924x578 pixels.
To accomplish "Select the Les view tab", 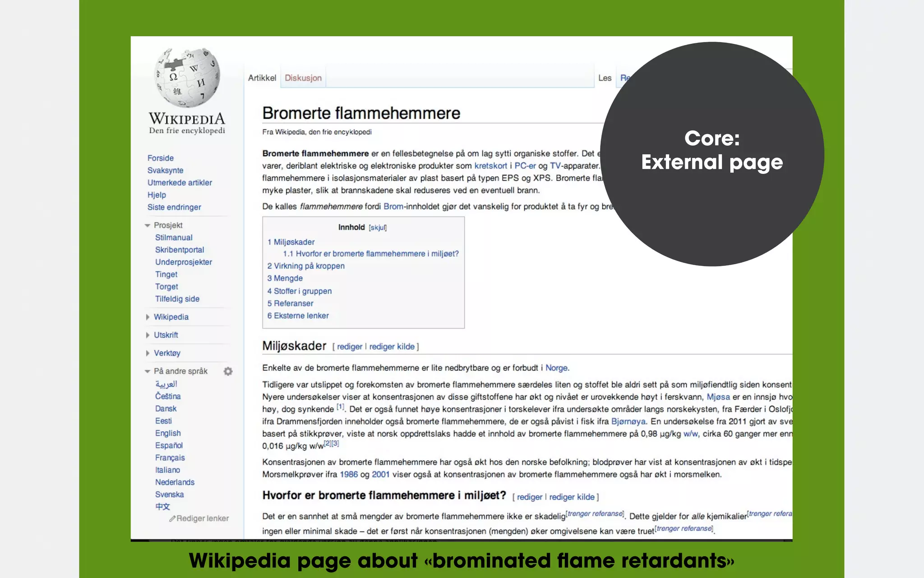I will (605, 78).
